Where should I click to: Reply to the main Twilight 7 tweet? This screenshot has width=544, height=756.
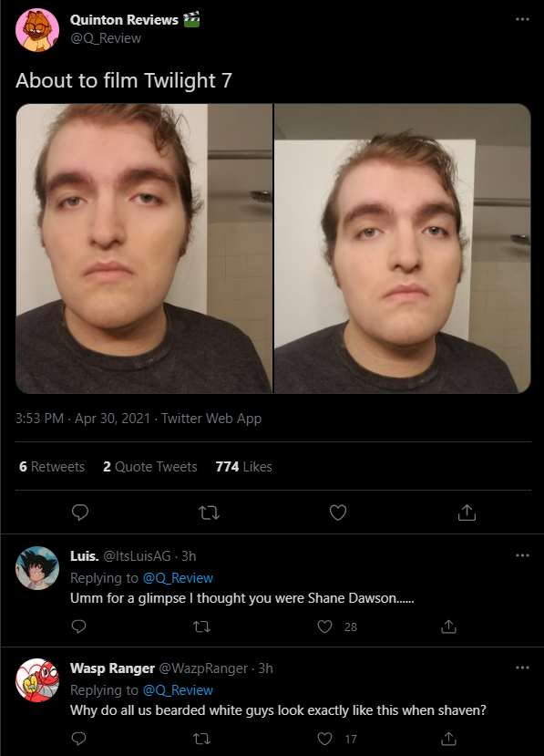click(x=80, y=513)
